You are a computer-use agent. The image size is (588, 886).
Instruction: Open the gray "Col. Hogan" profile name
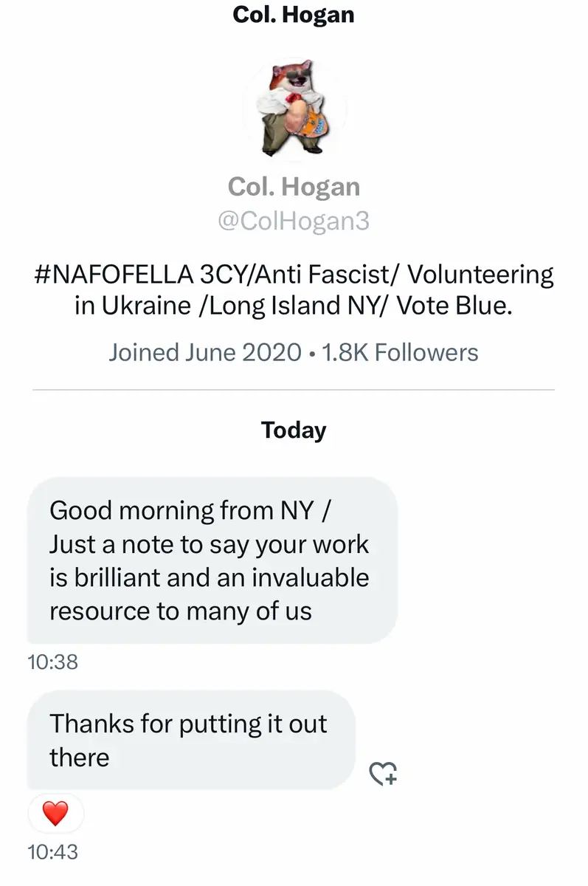click(x=294, y=186)
